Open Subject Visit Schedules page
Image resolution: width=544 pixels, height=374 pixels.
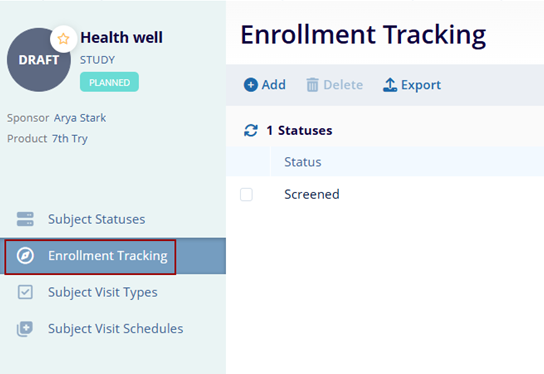pyautogui.click(x=116, y=329)
